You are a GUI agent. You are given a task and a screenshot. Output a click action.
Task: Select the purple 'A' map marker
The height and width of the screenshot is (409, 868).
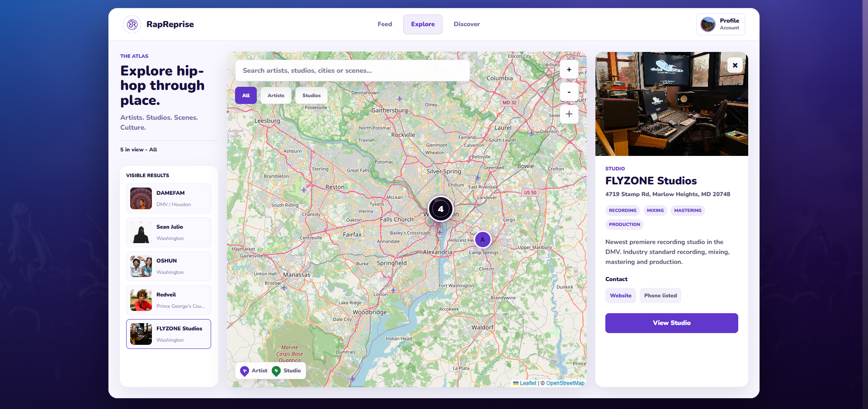[x=483, y=240]
